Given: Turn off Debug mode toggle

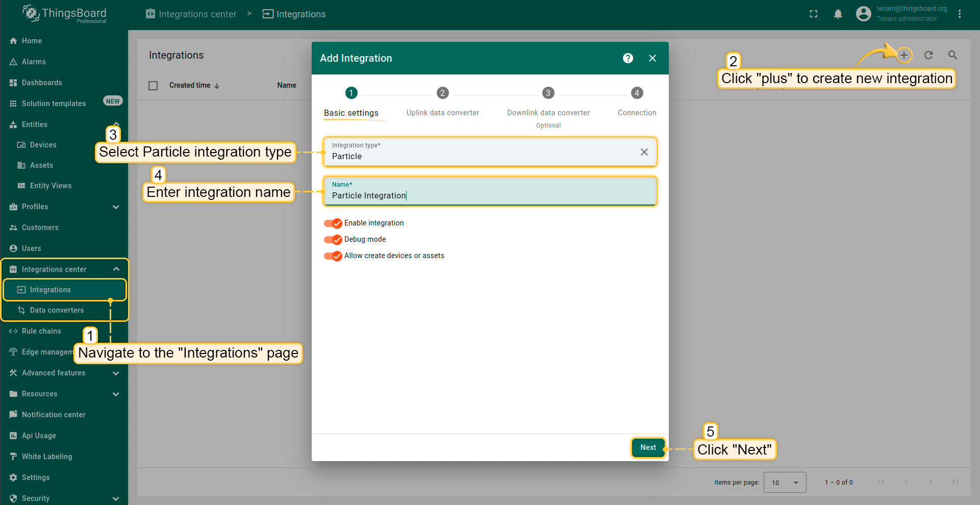Looking at the screenshot, I should [333, 240].
